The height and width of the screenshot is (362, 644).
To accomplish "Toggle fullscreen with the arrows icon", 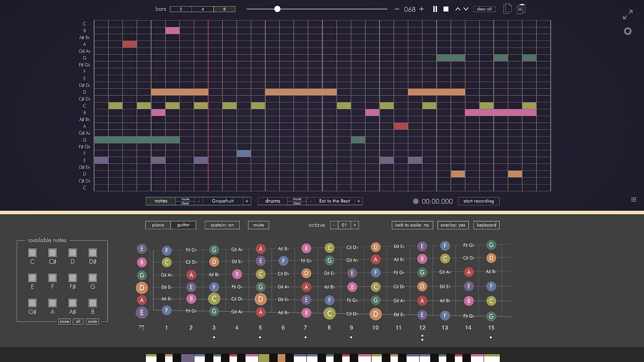I will [628, 14].
